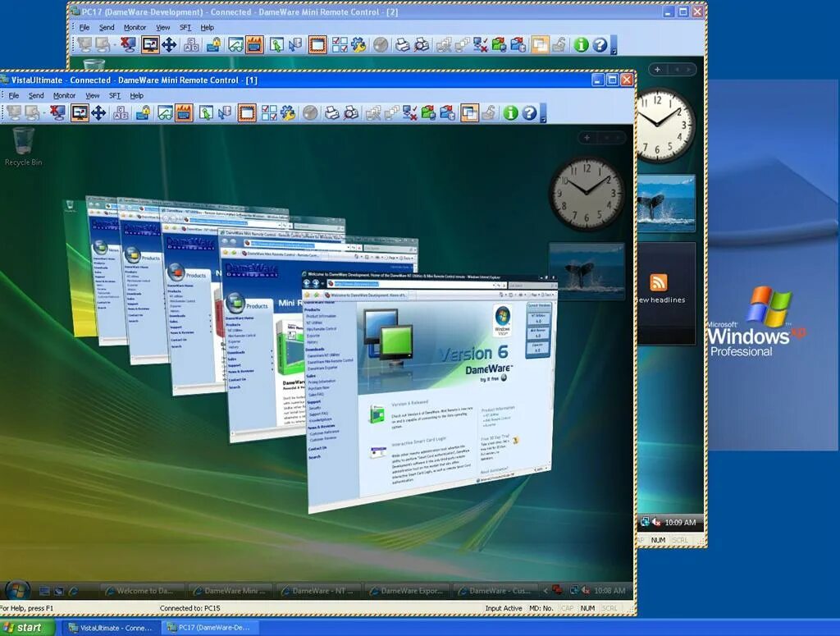This screenshot has width=840, height=636.
Task: Click the print preview icon in PC17 toolbar
Action: [422, 45]
